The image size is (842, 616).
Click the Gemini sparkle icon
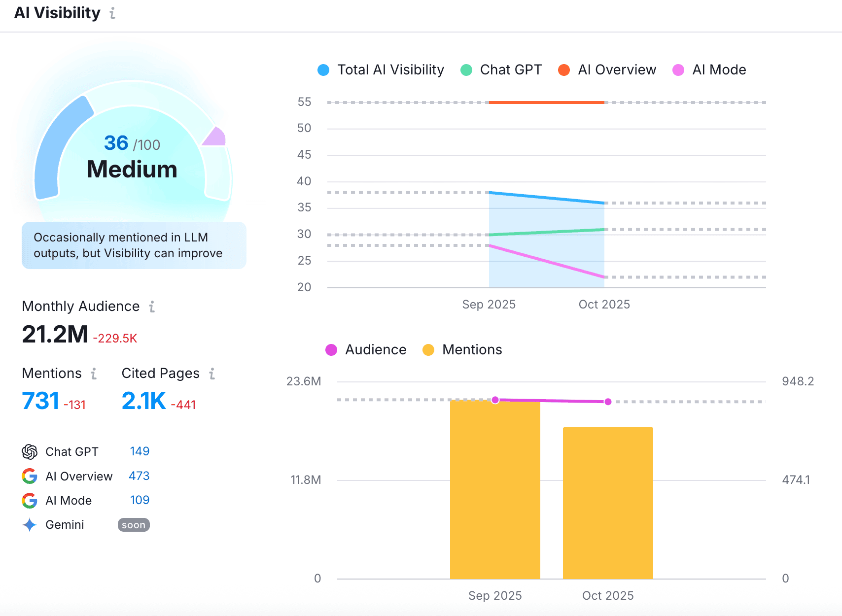[30, 525]
